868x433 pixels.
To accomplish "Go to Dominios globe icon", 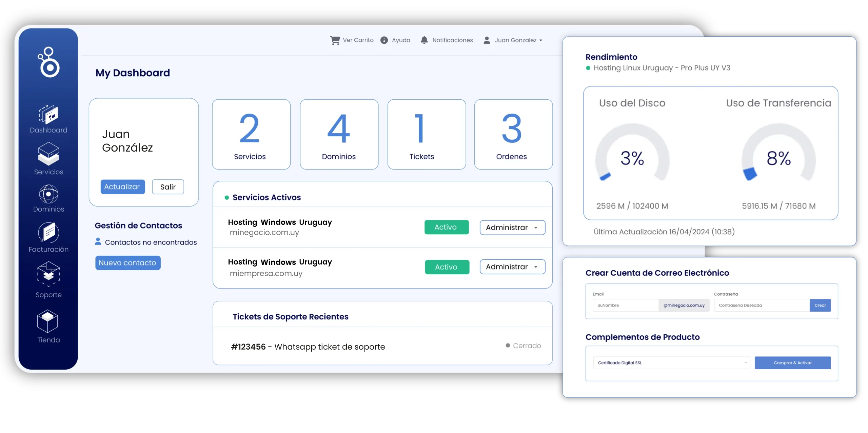I will pyautogui.click(x=48, y=194).
